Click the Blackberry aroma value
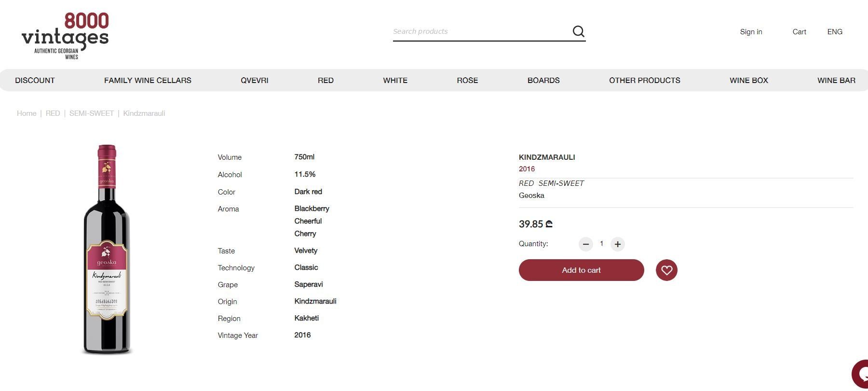 click(312, 209)
